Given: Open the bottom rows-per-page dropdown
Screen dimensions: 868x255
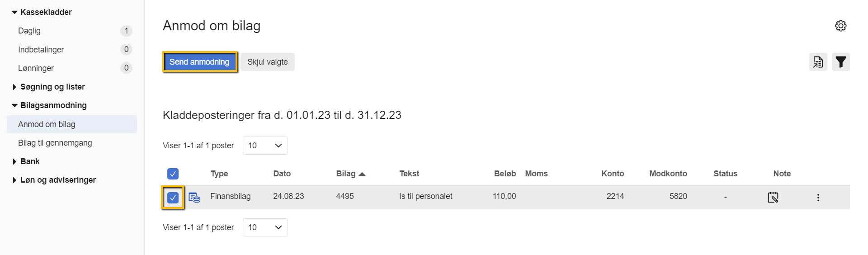Looking at the screenshot, I should tap(265, 227).
